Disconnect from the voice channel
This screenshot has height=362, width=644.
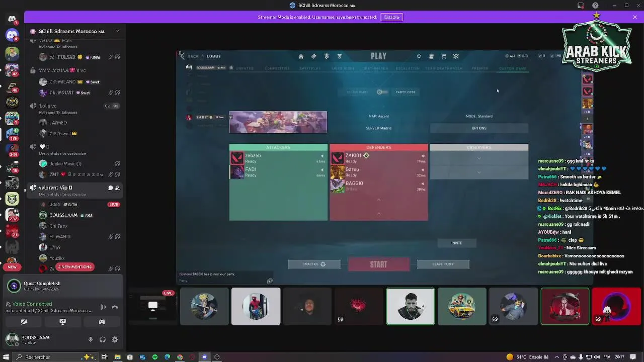click(115, 307)
